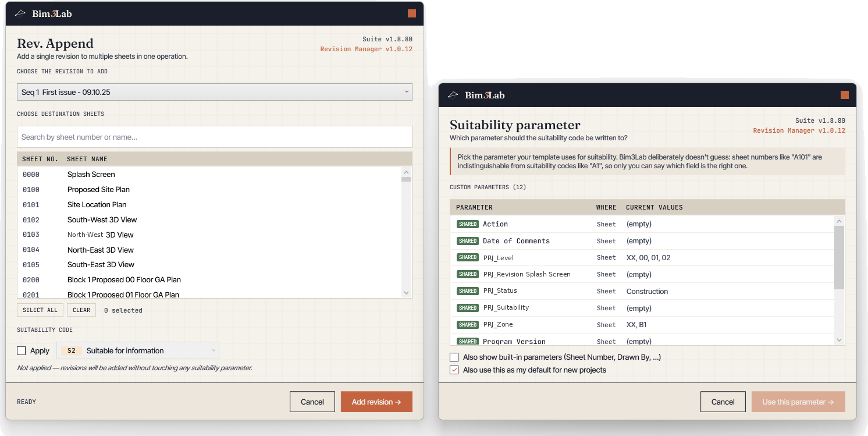Click the sheet list scroll down arrow

tap(406, 293)
